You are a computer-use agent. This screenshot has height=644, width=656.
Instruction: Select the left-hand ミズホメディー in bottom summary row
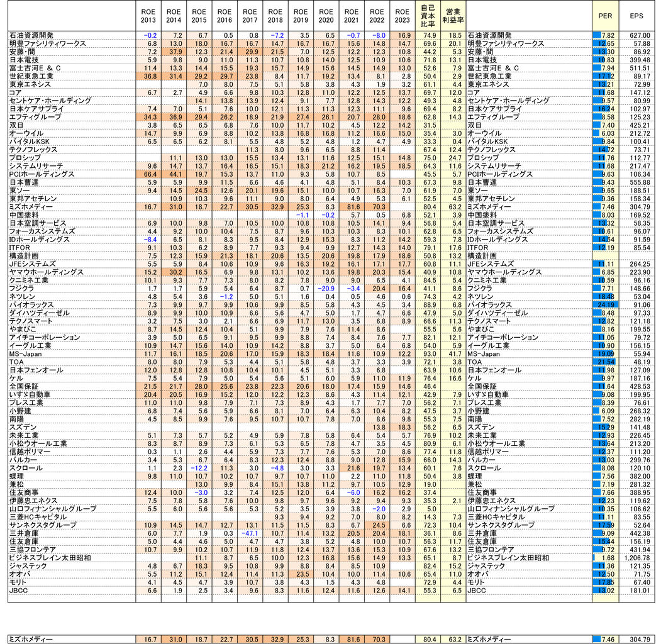click(31, 640)
